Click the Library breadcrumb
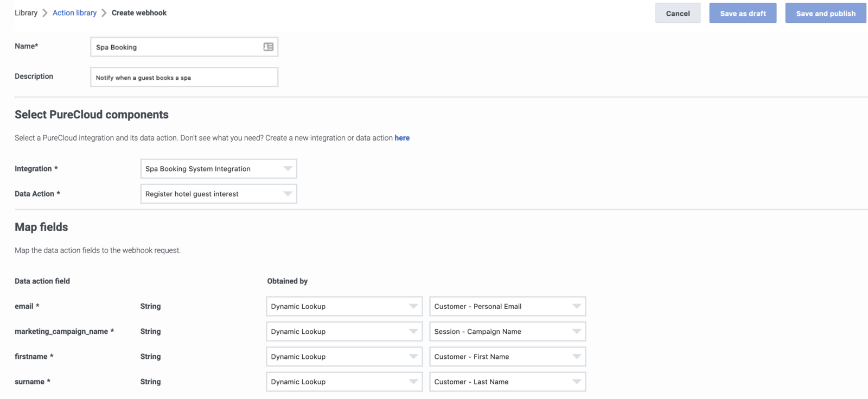This screenshot has width=868, height=399. click(x=26, y=12)
